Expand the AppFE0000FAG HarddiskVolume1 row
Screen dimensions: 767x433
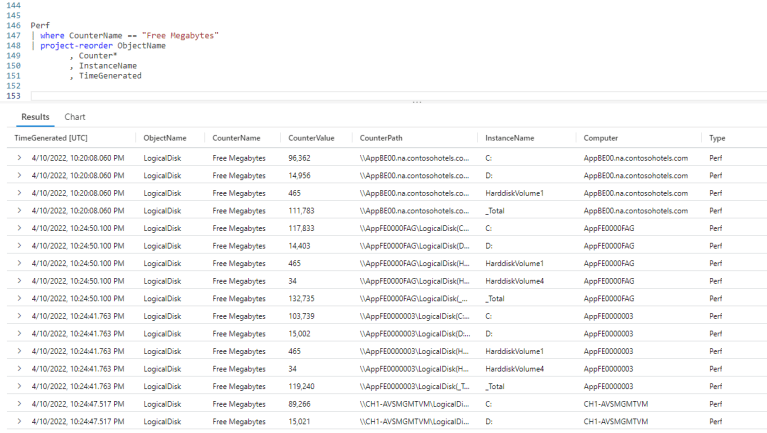pyautogui.click(x=19, y=263)
